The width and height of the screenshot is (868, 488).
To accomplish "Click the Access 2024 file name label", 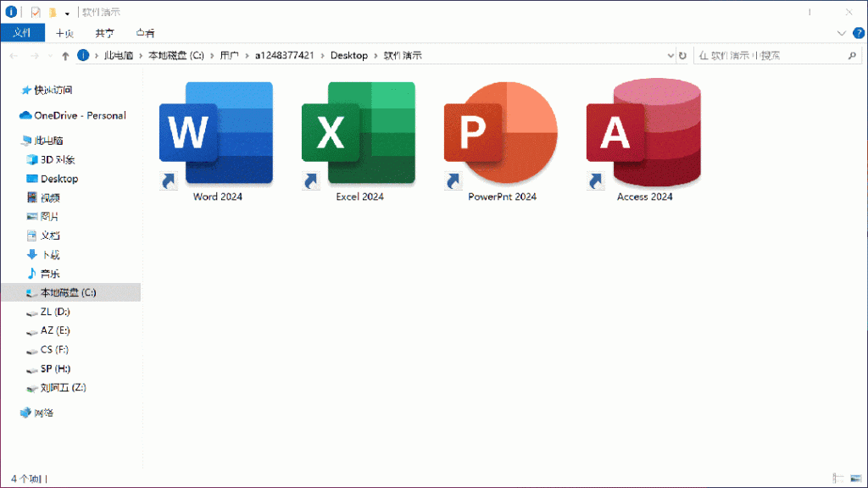I will (645, 197).
